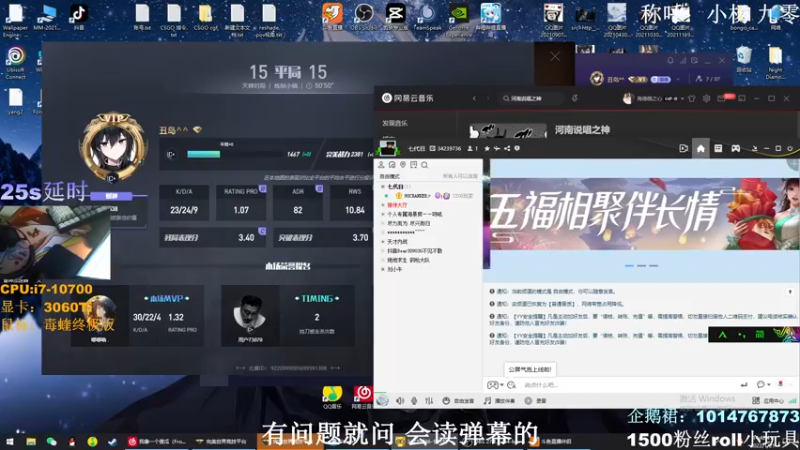
Task: Open the emoji picker in YY chat
Action: pos(511,385)
